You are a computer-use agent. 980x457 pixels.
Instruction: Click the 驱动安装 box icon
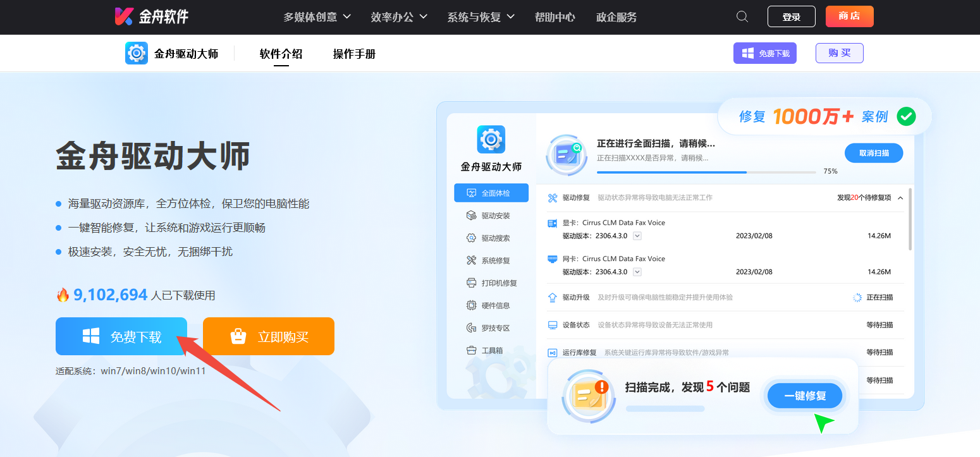[x=471, y=216]
